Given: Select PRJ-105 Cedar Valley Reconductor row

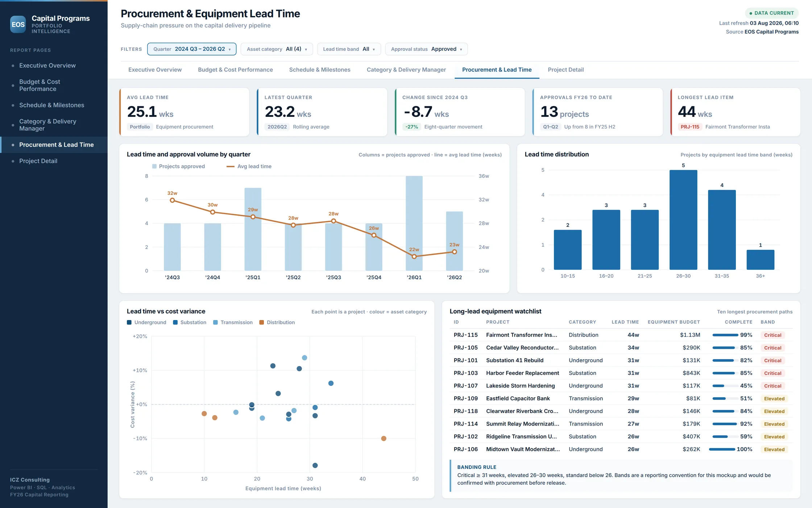Looking at the screenshot, I should click(621, 348).
